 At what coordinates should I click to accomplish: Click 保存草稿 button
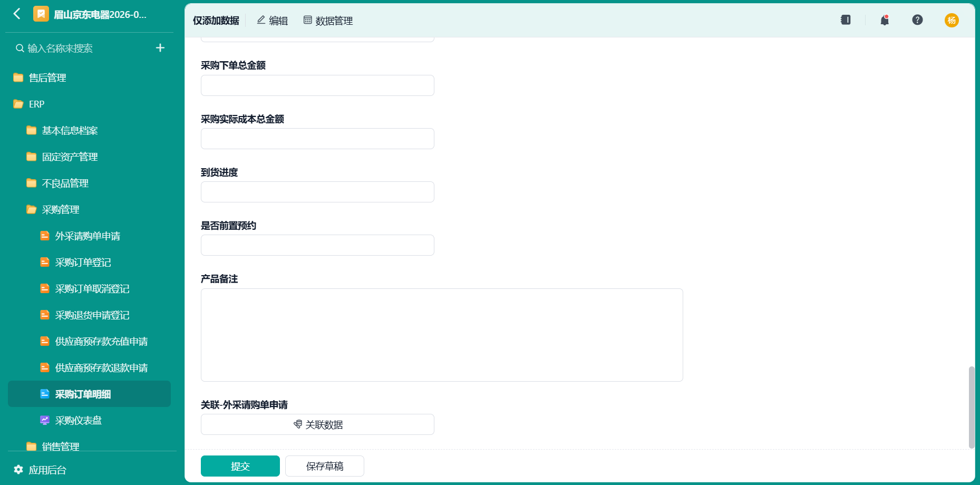pos(325,466)
